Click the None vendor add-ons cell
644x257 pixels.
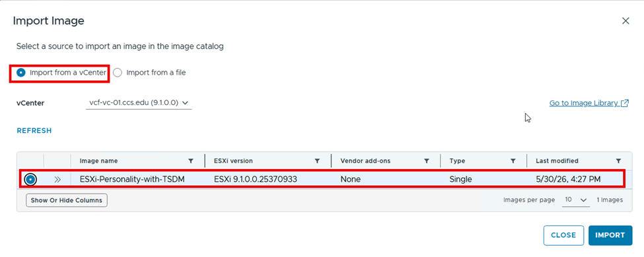[x=350, y=180]
